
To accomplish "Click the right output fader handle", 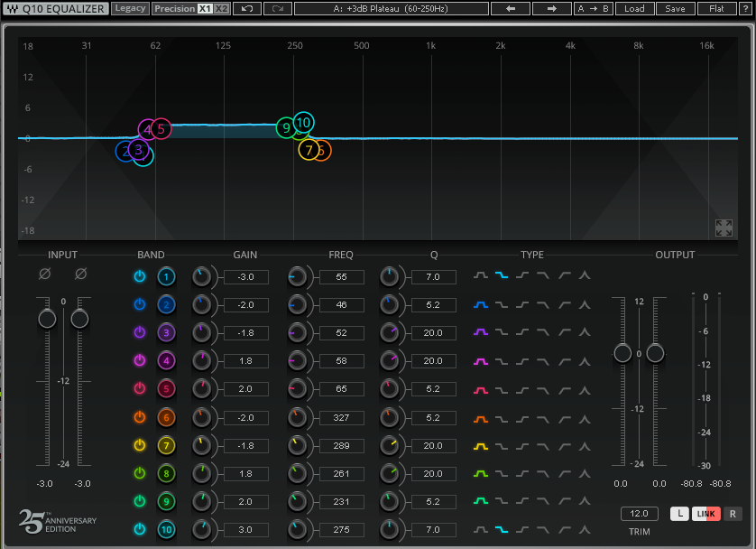I will click(655, 353).
